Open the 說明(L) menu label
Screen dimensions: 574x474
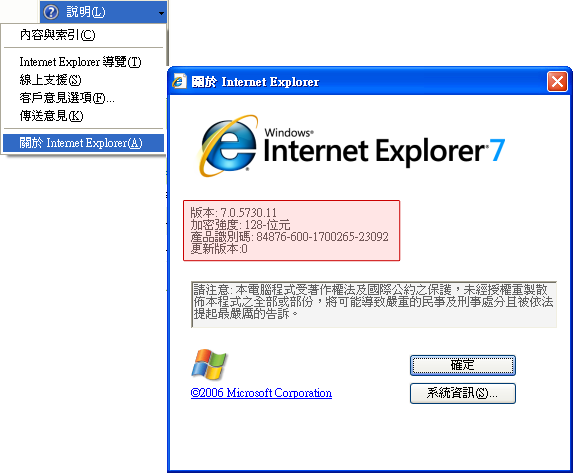coord(85,12)
